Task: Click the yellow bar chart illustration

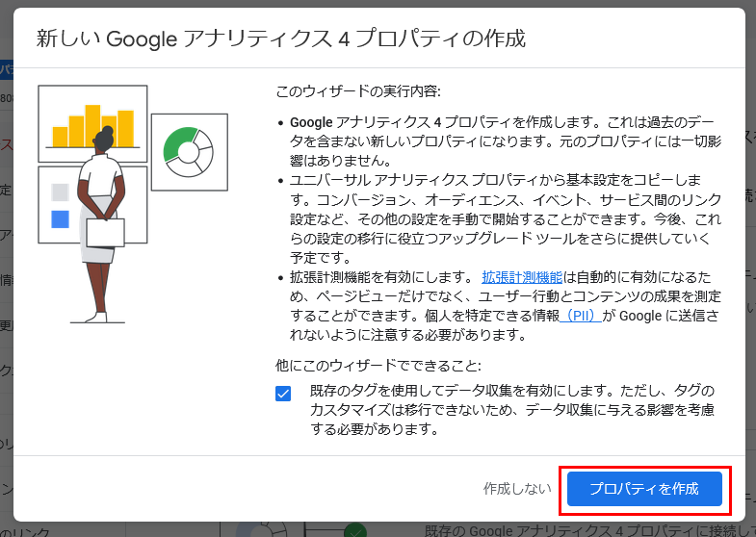Action: (91, 124)
